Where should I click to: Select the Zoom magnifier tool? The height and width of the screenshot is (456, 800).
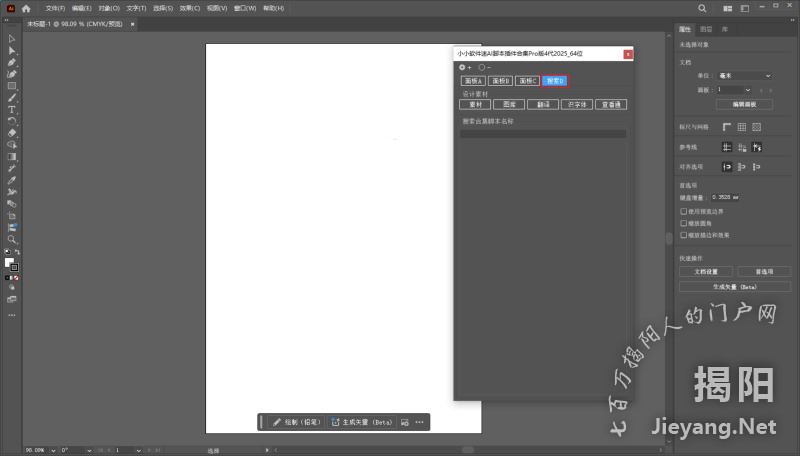click(12, 239)
